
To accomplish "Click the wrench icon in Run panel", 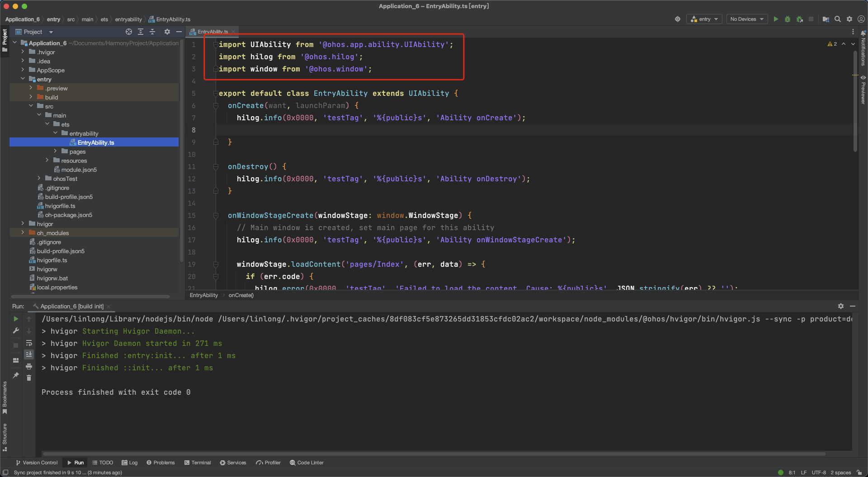I will click(16, 331).
